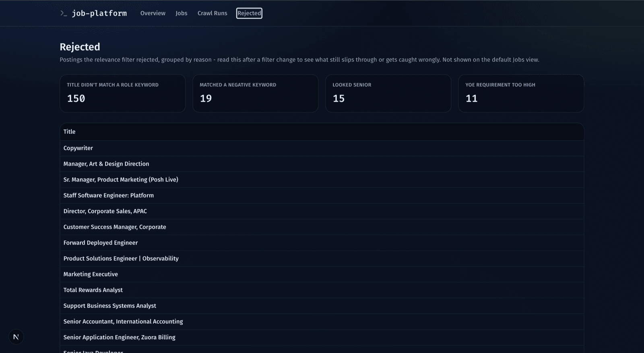Select Senior Application Engineer, Zuora Billing
The height and width of the screenshot is (353, 644).
click(x=322, y=337)
